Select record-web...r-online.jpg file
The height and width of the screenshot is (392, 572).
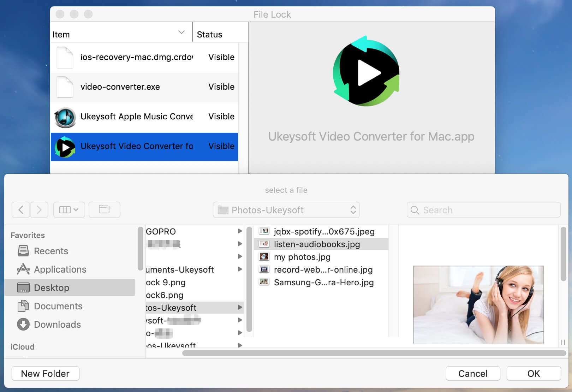[x=321, y=269]
